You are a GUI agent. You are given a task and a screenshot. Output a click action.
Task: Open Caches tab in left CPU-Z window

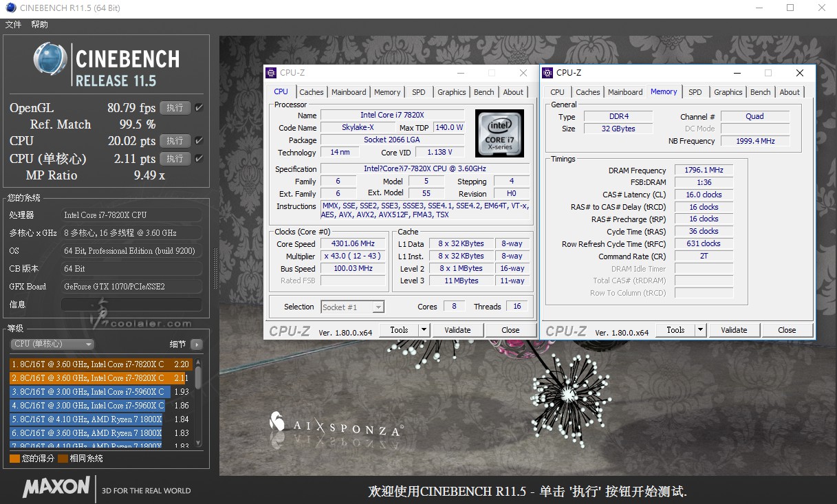coord(312,92)
